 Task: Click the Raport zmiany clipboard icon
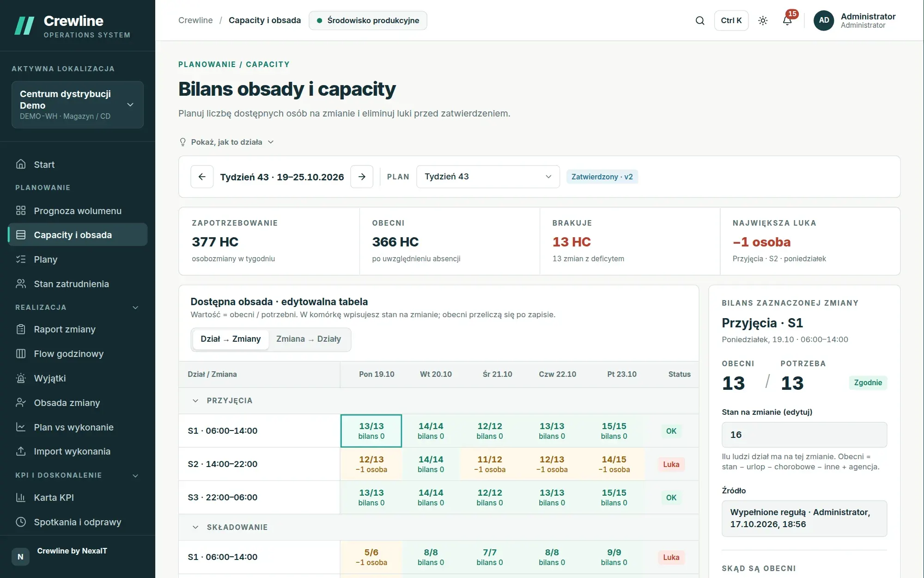coord(21,329)
